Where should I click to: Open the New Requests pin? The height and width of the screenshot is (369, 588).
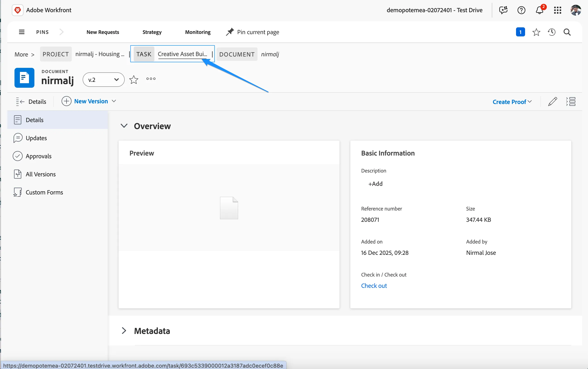coord(103,32)
